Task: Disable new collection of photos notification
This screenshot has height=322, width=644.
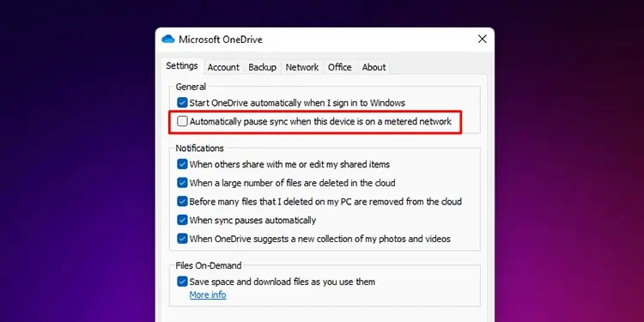Action: tap(182, 239)
